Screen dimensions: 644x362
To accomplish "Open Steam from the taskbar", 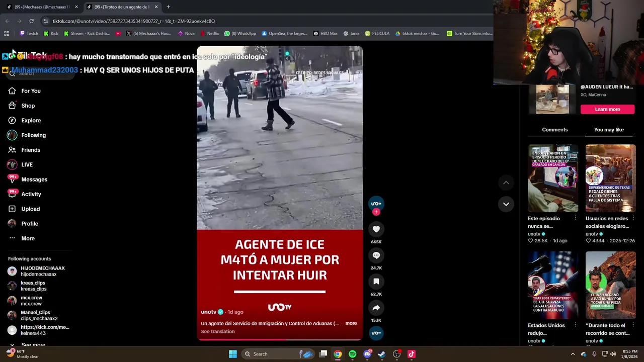I will click(x=382, y=354).
